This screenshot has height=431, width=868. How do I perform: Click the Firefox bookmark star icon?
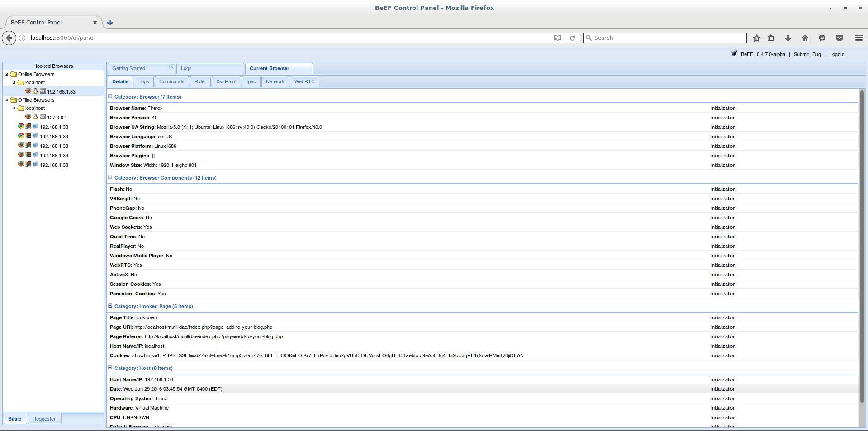coord(756,38)
